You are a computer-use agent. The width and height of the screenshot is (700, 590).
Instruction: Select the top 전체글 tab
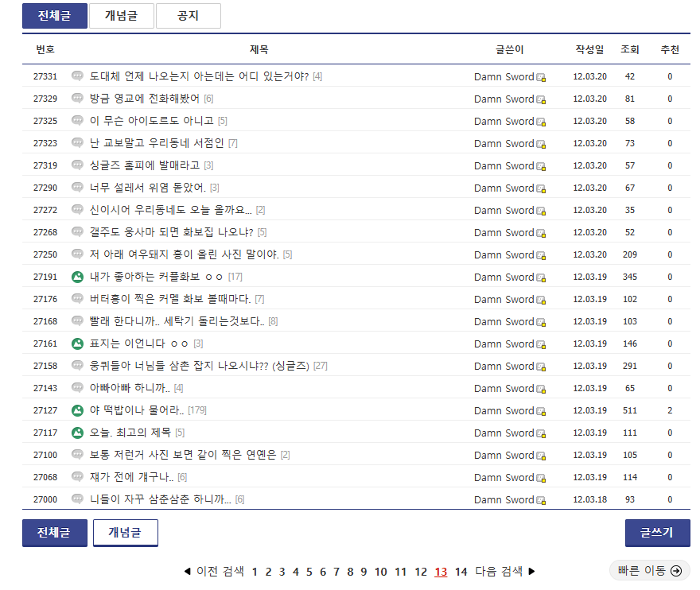pyautogui.click(x=54, y=16)
